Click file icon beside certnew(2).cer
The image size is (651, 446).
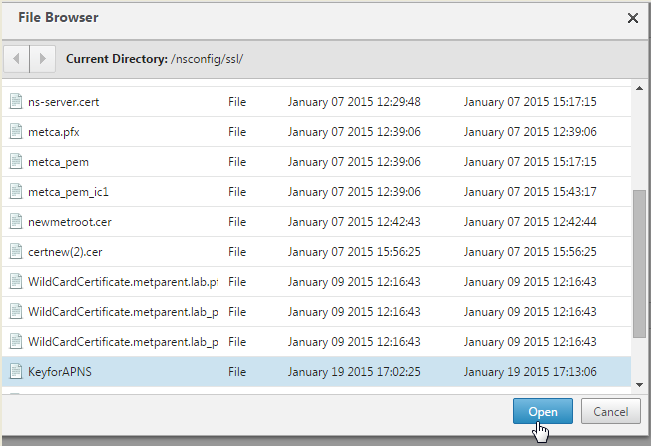[15, 251]
